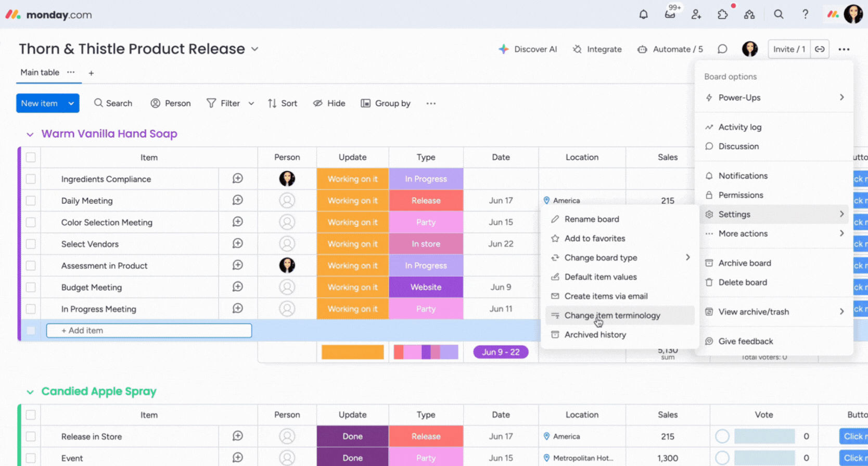The image size is (868, 466).
Task: Choose Rename board from settings menu
Action: pyautogui.click(x=620, y=219)
